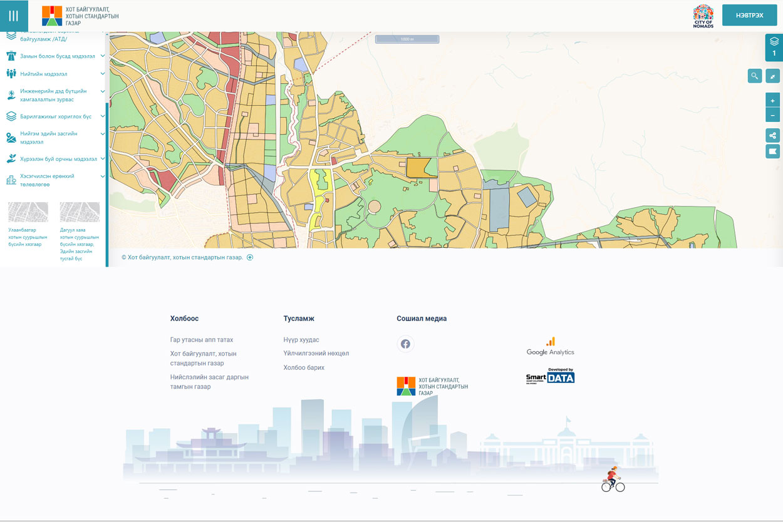Screen dimensions: 783x532
Task: Zoom out of the map with minus
Action: point(772,115)
